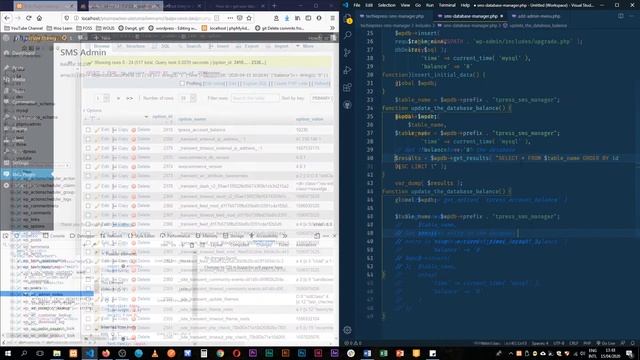Open File menu in VS Code
The width and height of the screenshot is (640, 360).
(x=357, y=5)
